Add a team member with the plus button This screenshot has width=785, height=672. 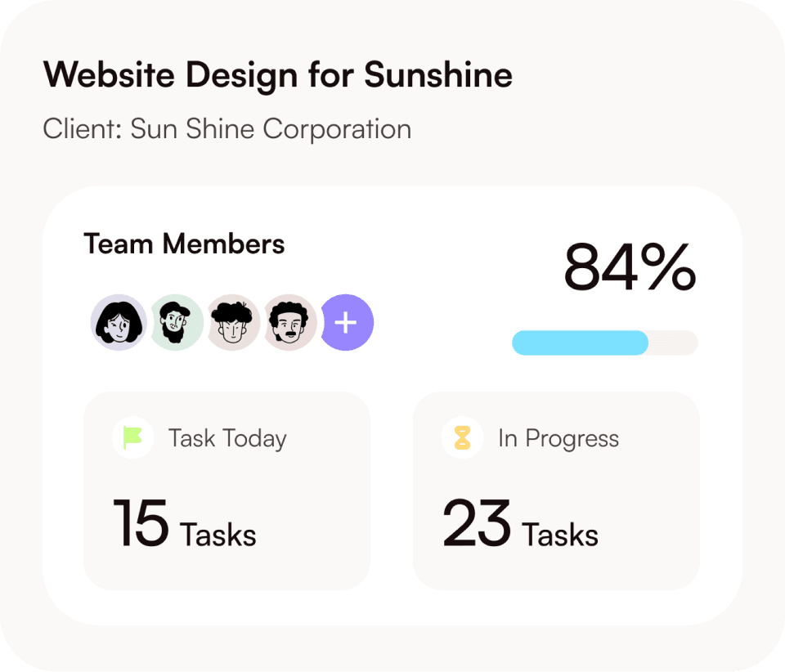[347, 323]
